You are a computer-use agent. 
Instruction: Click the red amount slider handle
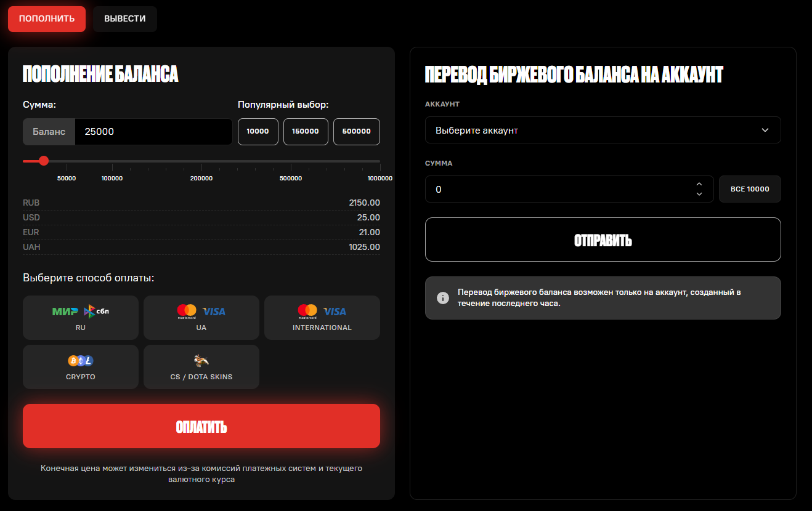44,161
